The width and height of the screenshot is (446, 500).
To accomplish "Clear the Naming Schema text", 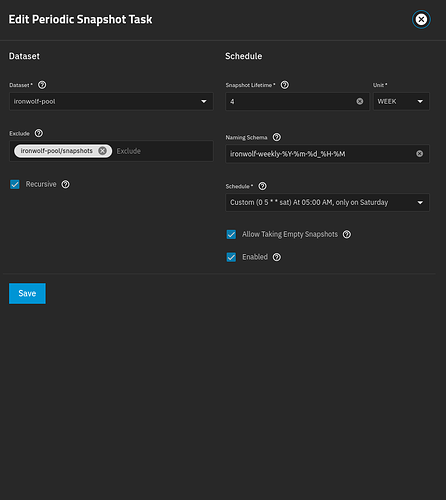I will click(x=420, y=154).
